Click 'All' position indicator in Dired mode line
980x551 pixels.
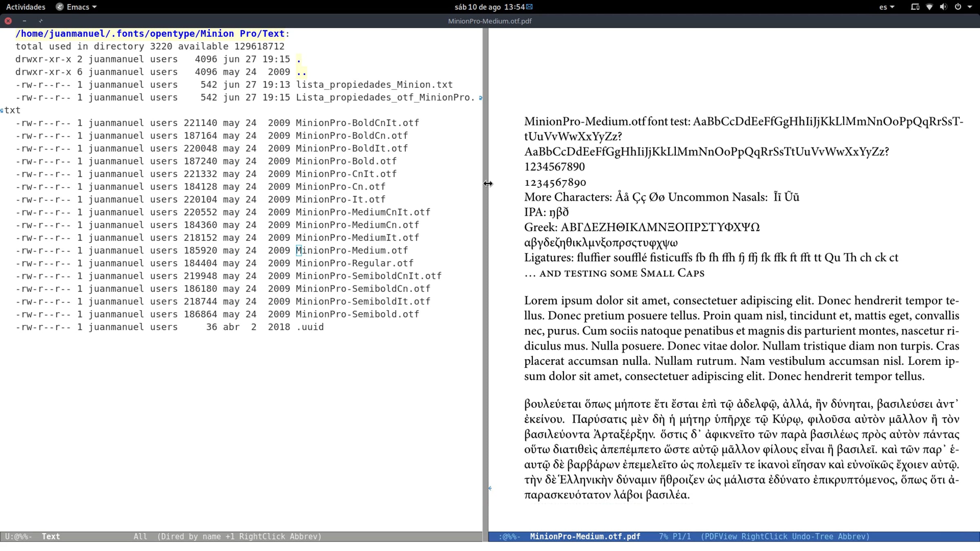(x=140, y=537)
